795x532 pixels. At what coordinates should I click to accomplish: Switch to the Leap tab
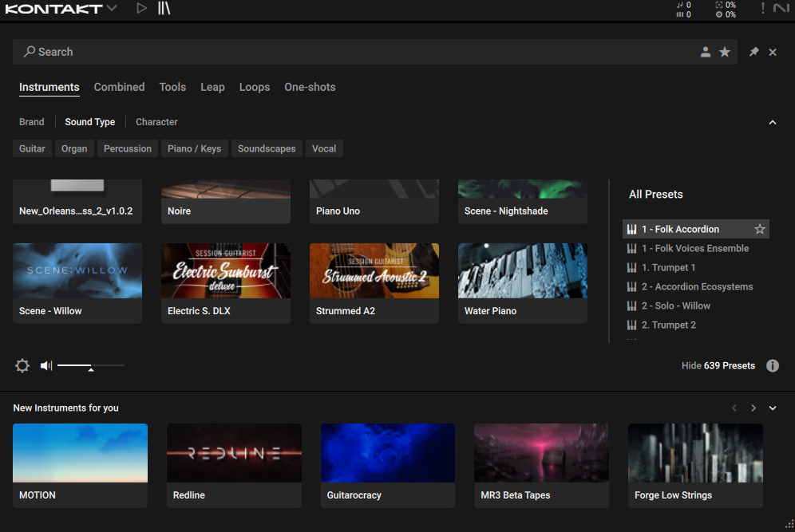click(x=212, y=87)
